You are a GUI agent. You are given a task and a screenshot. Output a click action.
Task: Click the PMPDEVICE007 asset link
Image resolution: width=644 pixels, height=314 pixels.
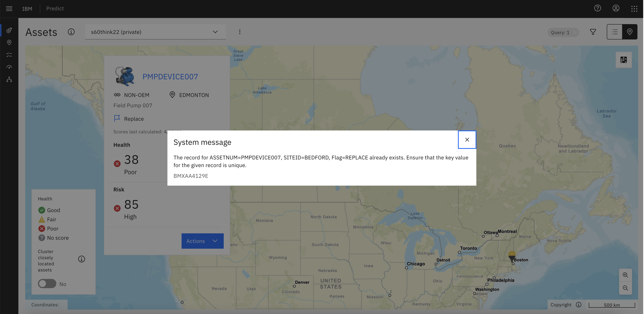tap(170, 76)
